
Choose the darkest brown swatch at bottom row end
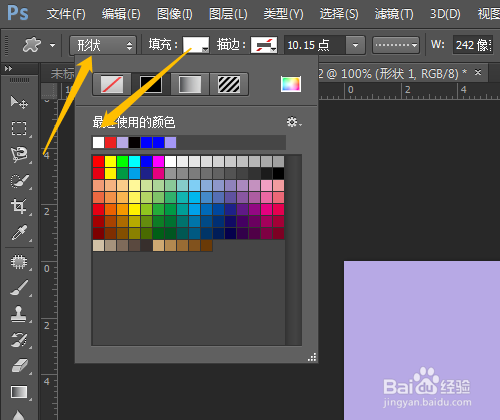coord(206,245)
